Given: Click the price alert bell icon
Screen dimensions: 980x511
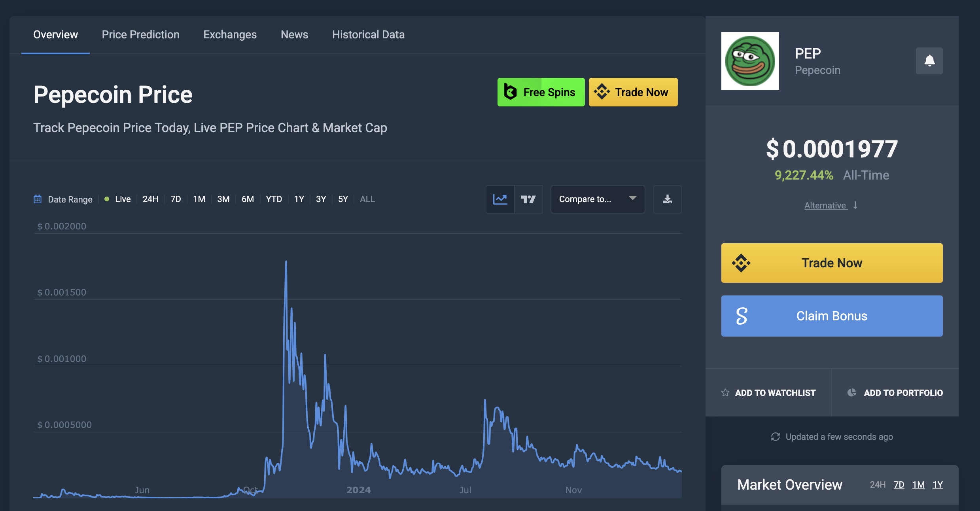Looking at the screenshot, I should coord(929,61).
